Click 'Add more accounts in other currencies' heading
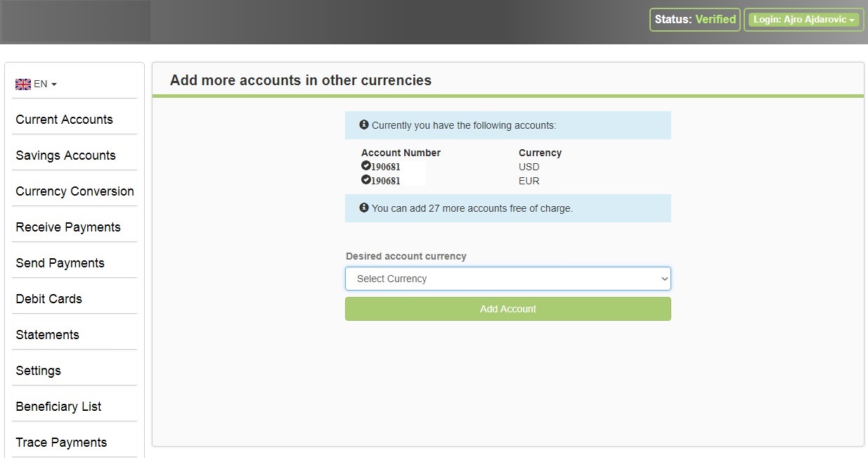The height and width of the screenshot is (458, 868). pos(301,80)
